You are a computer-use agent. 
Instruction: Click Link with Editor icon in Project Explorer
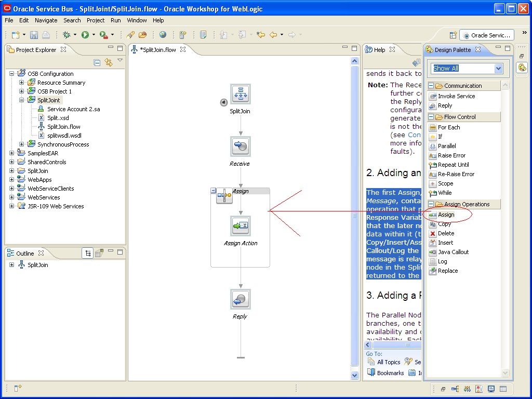tap(109, 62)
